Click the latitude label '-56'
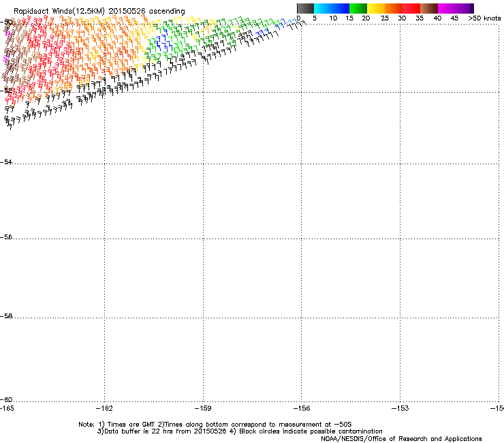The width and height of the screenshot is (504, 443). pos(6,237)
